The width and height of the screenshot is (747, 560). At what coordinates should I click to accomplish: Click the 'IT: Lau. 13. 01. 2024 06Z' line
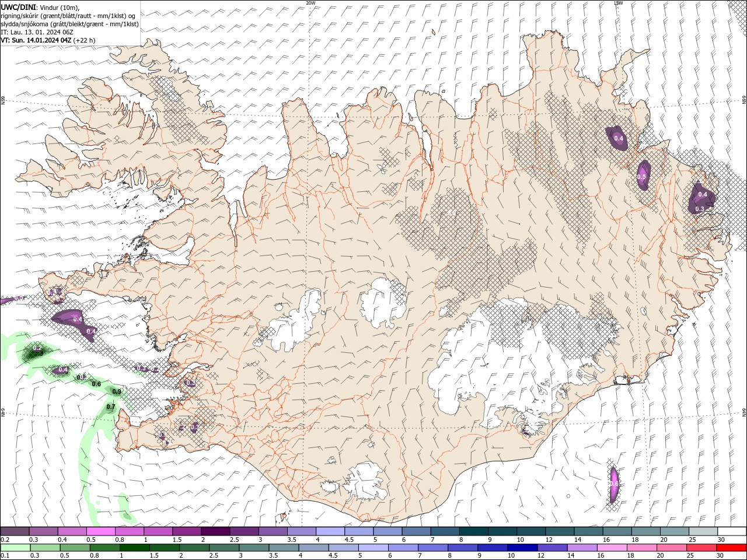(37, 32)
